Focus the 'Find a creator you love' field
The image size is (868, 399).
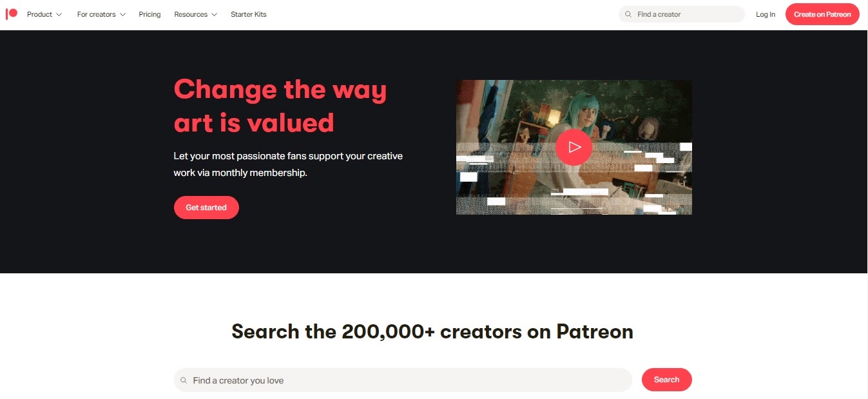click(x=403, y=380)
